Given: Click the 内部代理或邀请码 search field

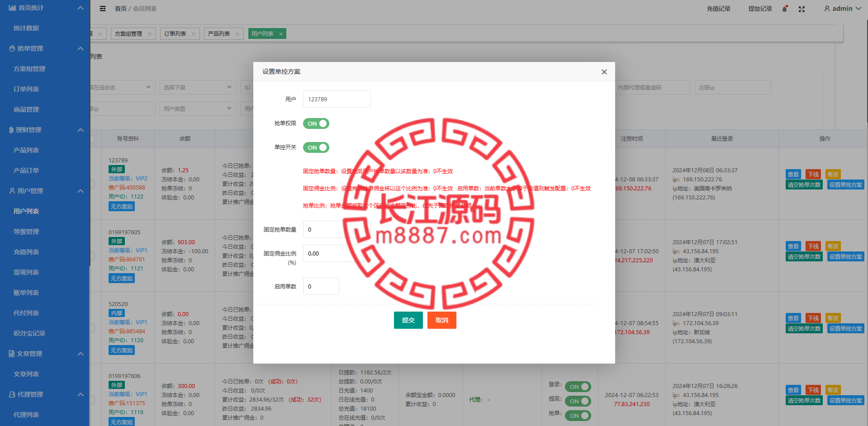Looking at the screenshot, I should point(653,87).
